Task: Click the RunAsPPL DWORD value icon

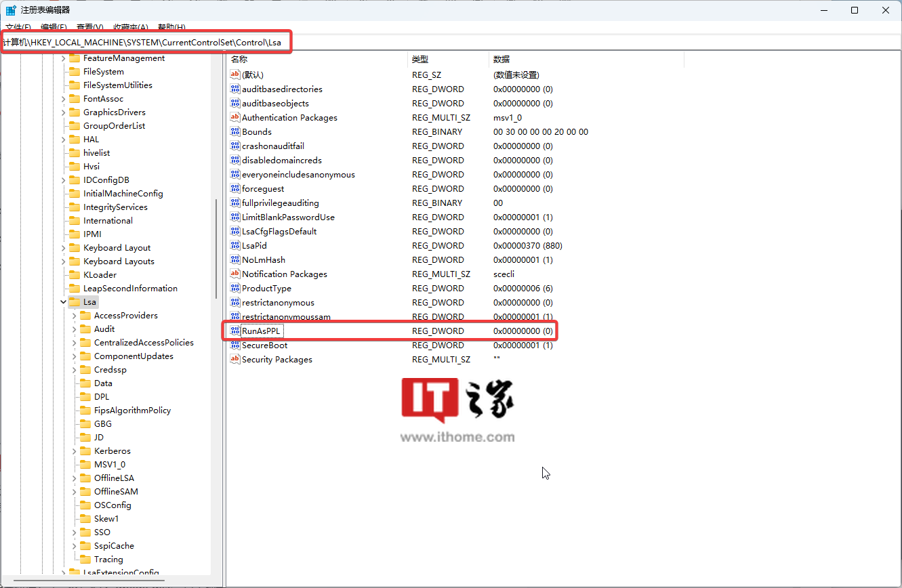Action: [x=236, y=331]
